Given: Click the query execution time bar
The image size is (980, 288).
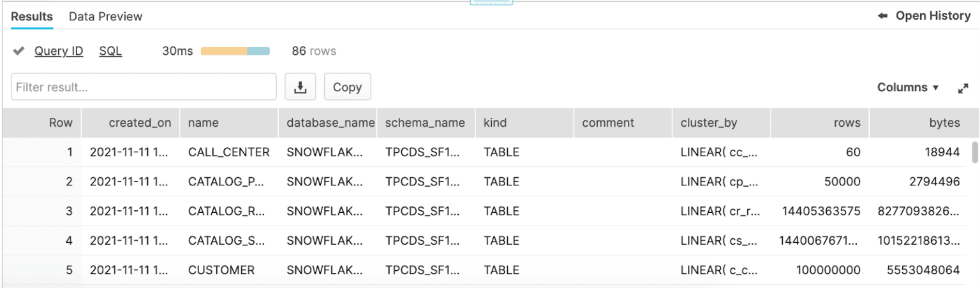Looking at the screenshot, I should click(235, 51).
